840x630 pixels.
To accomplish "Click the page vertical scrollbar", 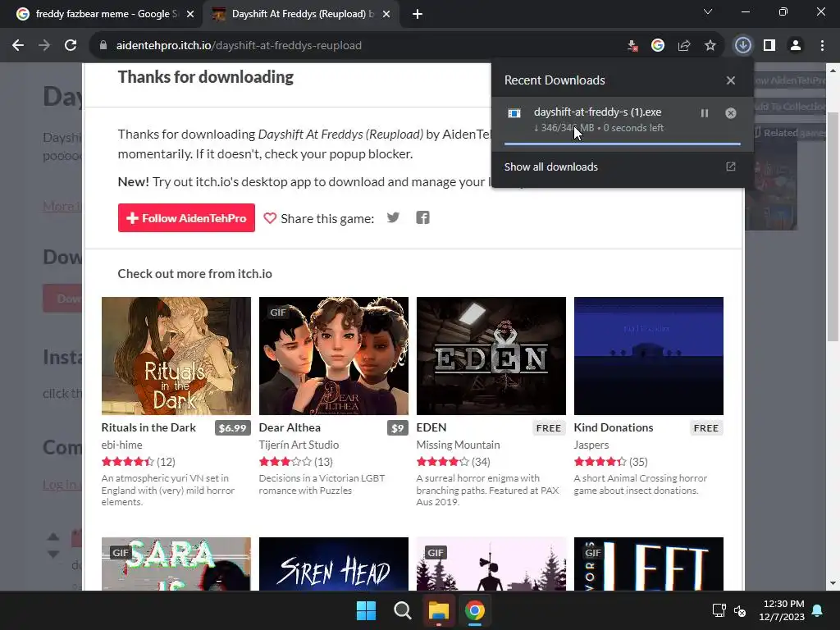I will pyautogui.click(x=833, y=226).
